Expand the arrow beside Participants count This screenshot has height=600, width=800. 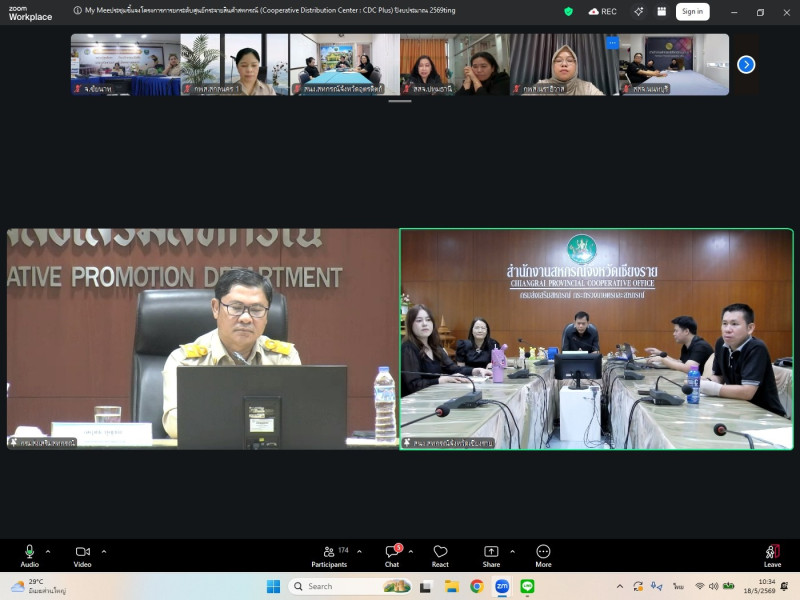point(359,552)
